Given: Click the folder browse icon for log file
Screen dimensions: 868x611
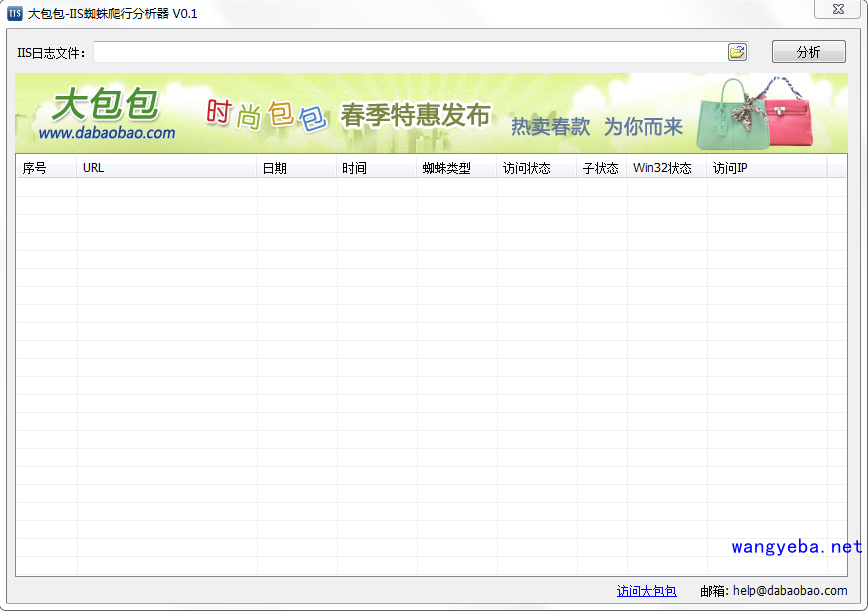Looking at the screenshot, I should coord(737,52).
